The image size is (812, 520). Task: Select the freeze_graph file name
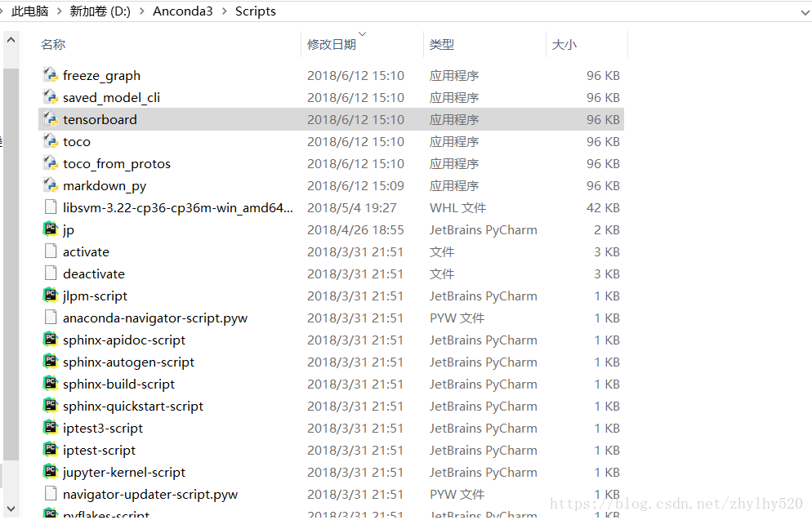(x=101, y=76)
